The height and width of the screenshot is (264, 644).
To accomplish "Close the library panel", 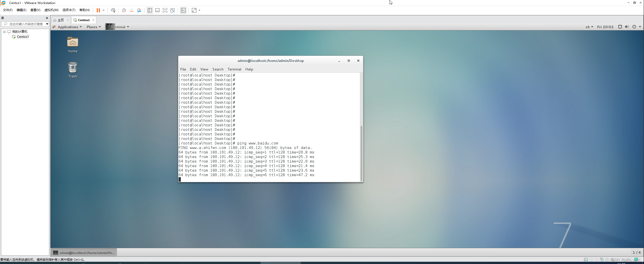I will 47,18.
